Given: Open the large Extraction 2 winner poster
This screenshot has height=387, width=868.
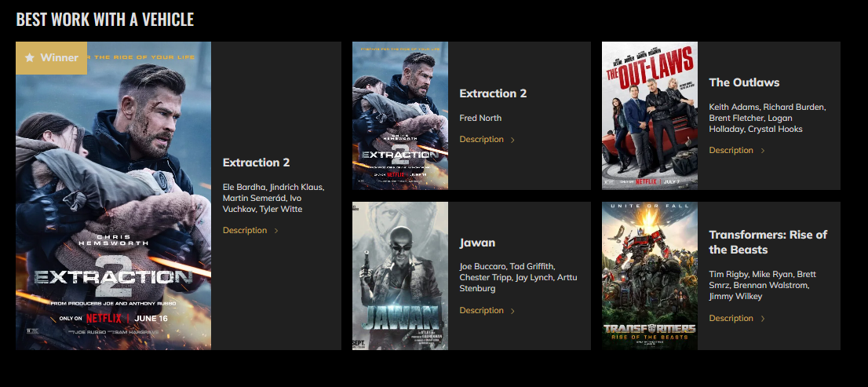Looking at the screenshot, I should tap(114, 196).
